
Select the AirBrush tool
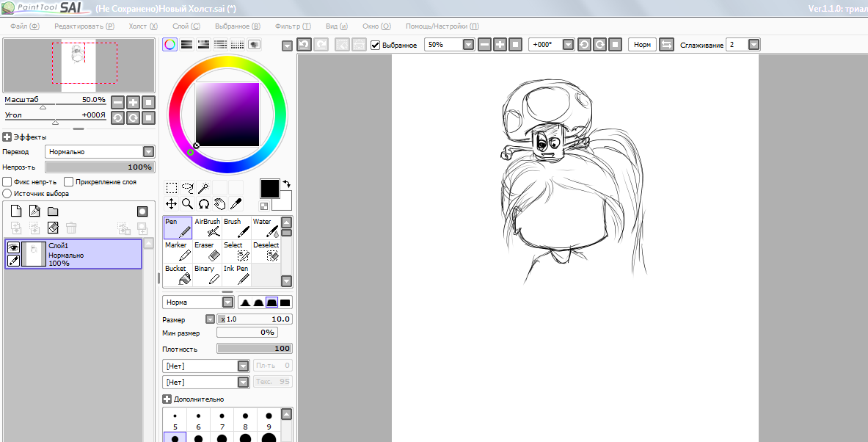click(x=207, y=228)
